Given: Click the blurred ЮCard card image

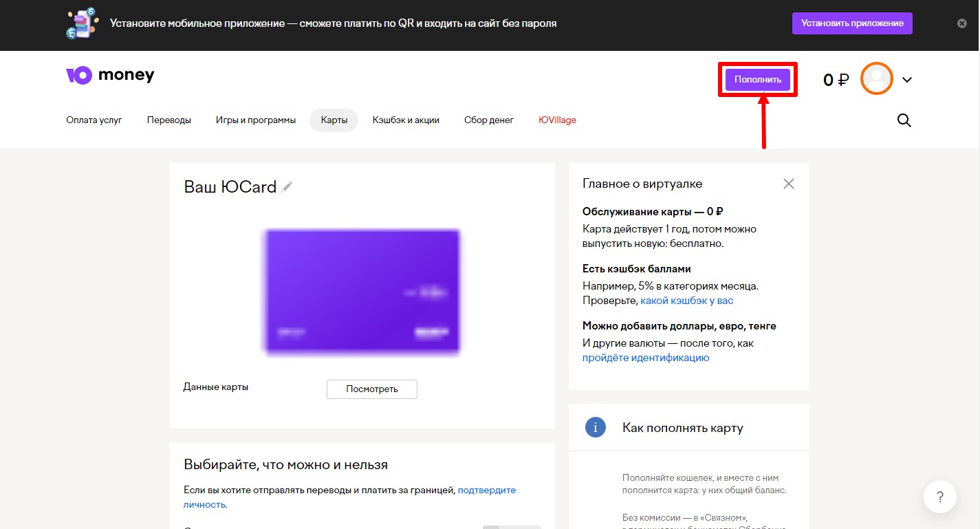Looking at the screenshot, I should click(362, 292).
